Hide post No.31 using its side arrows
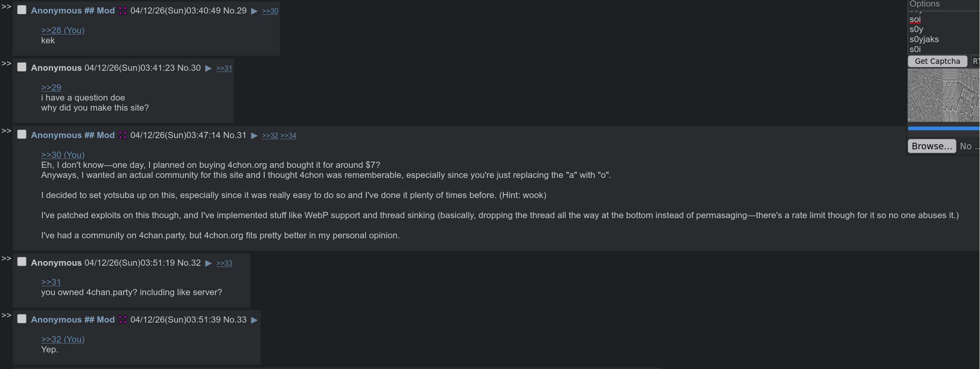The width and height of the screenshot is (980, 369). click(6, 131)
